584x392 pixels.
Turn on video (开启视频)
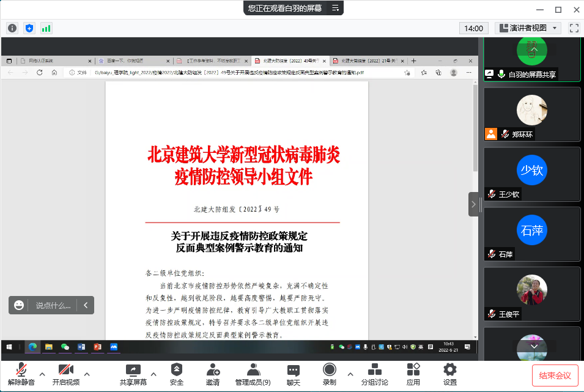pos(65,374)
